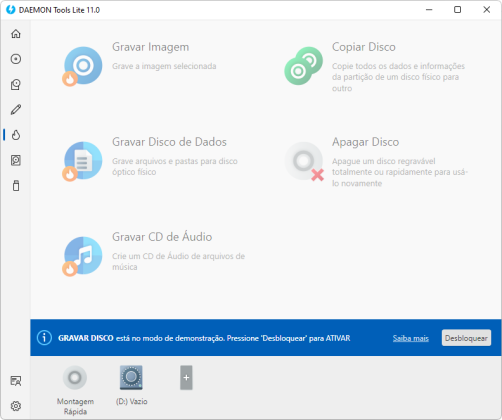This screenshot has width=502, height=420.
Task: Open the Gravar Disco de Dados title
Action: click(169, 142)
